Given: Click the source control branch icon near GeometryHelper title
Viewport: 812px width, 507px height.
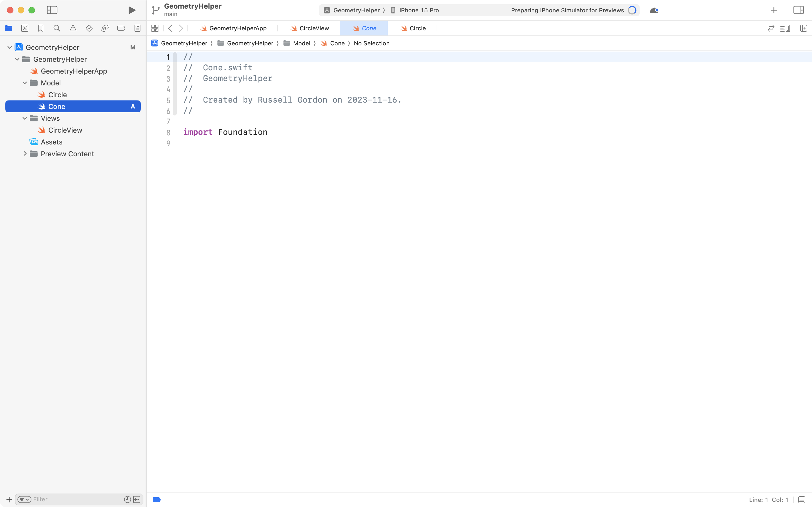Looking at the screenshot, I should pos(155,10).
